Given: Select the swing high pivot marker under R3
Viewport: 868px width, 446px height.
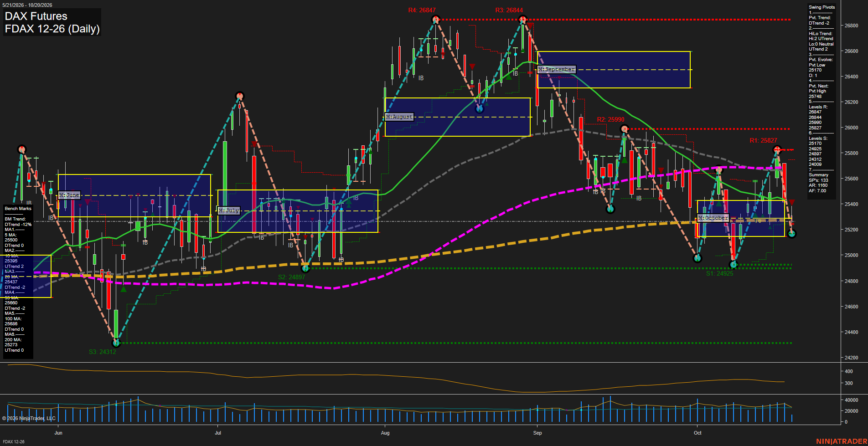Looking at the screenshot, I should (523, 20).
